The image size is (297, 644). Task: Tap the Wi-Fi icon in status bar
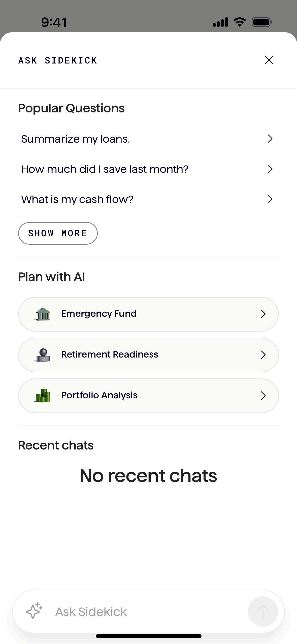(240, 22)
